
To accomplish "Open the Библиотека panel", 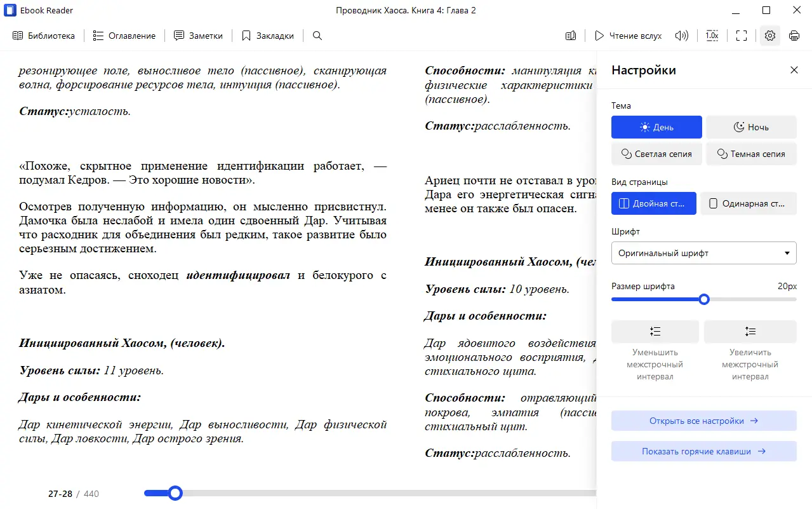I will click(43, 36).
